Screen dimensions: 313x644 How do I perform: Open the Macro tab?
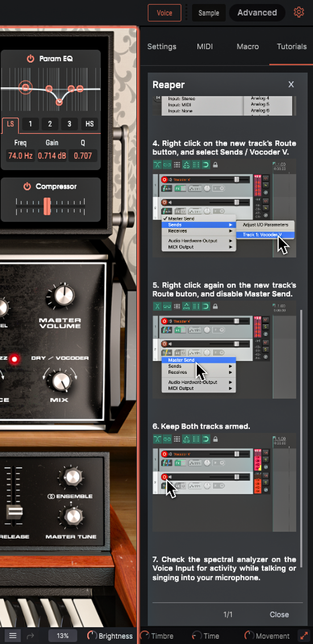point(248,47)
